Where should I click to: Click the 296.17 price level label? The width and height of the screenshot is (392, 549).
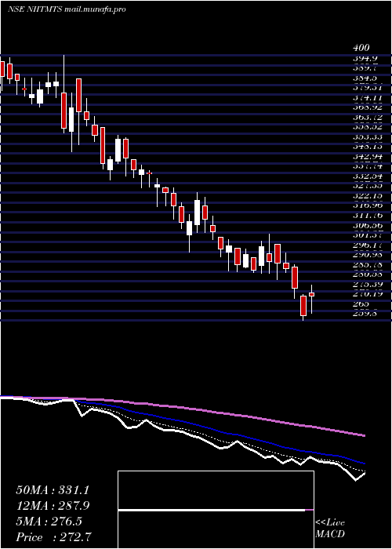[x=367, y=245]
